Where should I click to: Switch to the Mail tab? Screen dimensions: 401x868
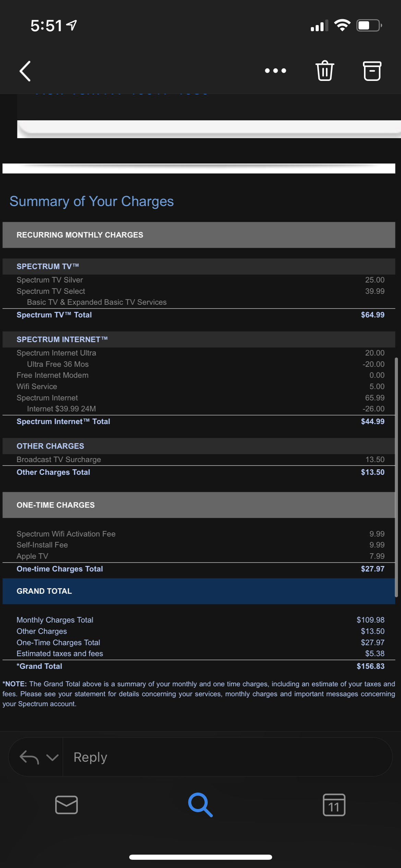pyautogui.click(x=66, y=805)
